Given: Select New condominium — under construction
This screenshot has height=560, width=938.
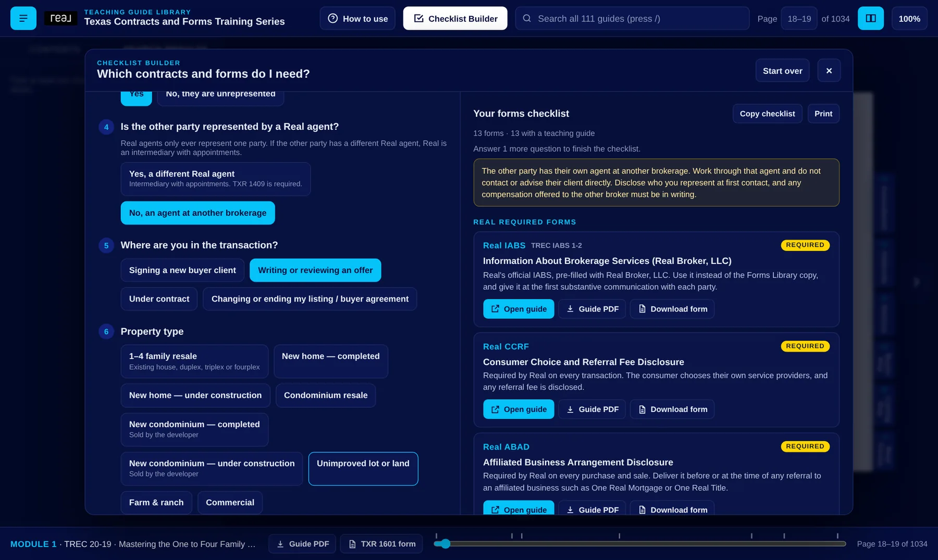Looking at the screenshot, I should 212,469.
